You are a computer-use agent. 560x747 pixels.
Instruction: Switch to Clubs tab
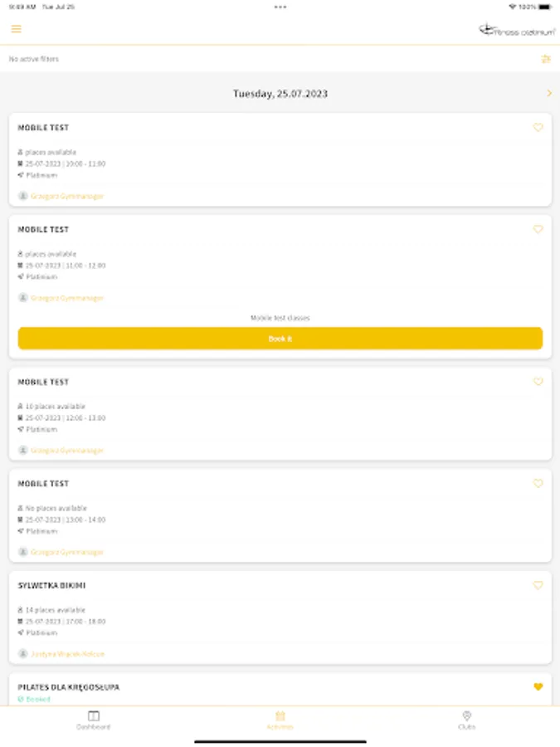[466, 720]
